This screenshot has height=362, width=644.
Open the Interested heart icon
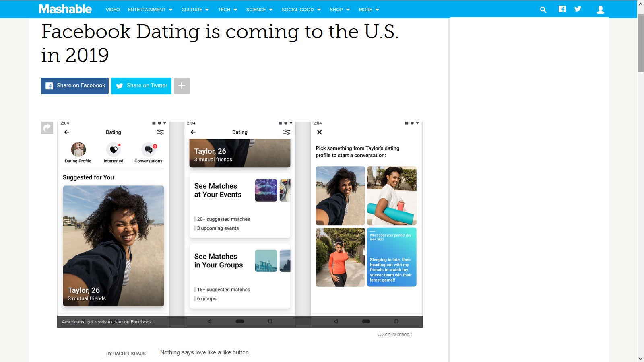(x=114, y=150)
